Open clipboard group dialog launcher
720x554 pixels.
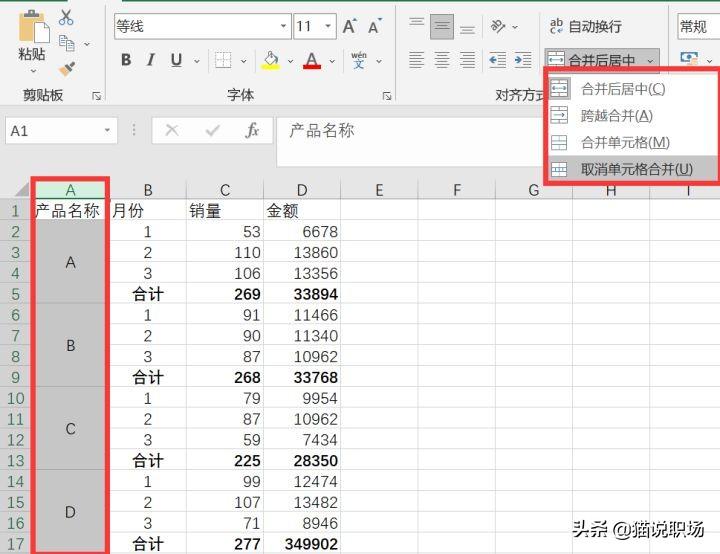pos(96,96)
